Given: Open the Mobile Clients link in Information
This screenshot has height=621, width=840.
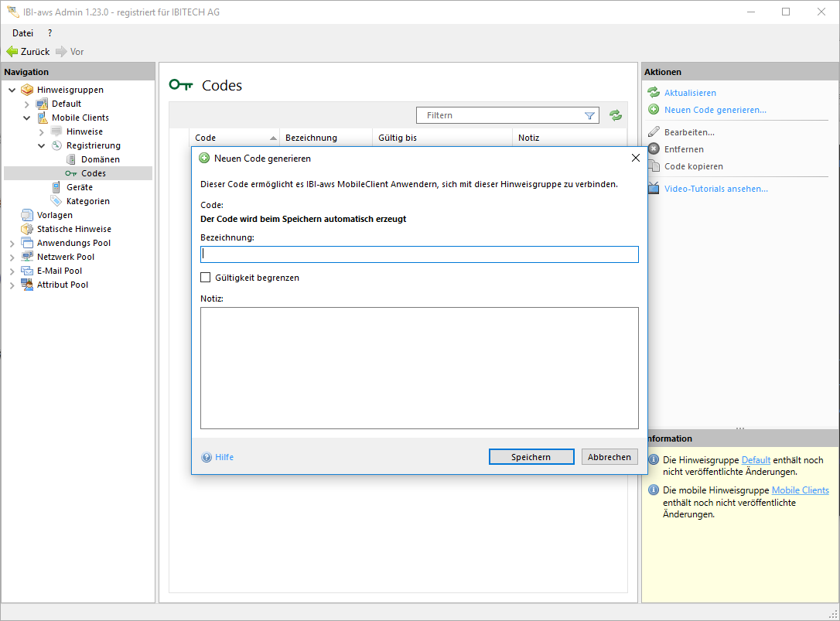Looking at the screenshot, I should tap(800, 490).
